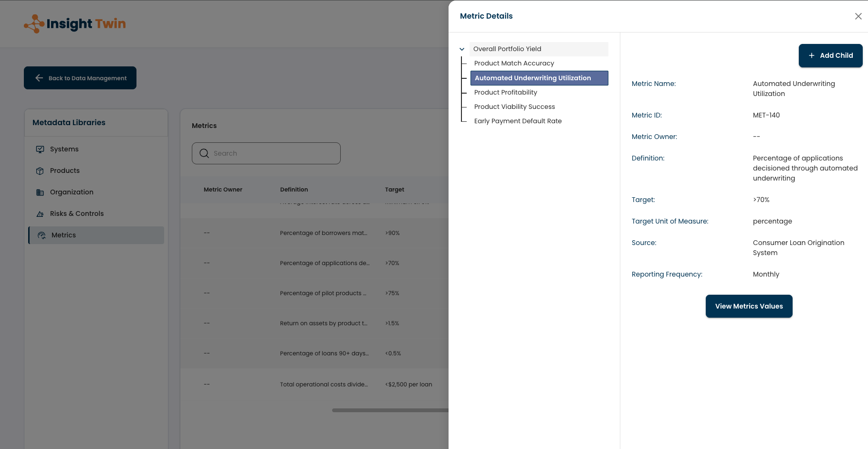Viewport: 868px width, 449px height.
Task: Click the 'Monthly' reporting frequency value
Action: click(x=766, y=275)
